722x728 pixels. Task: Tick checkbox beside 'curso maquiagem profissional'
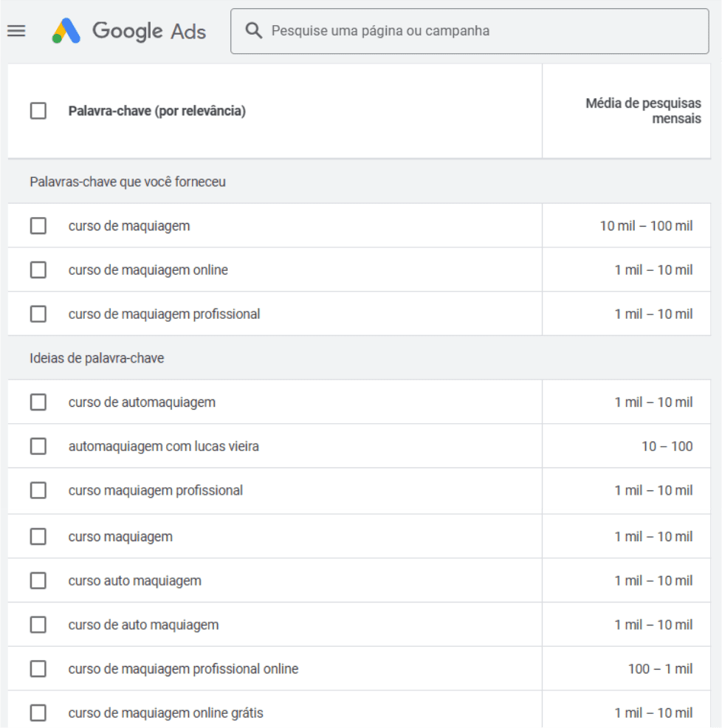pyautogui.click(x=38, y=490)
